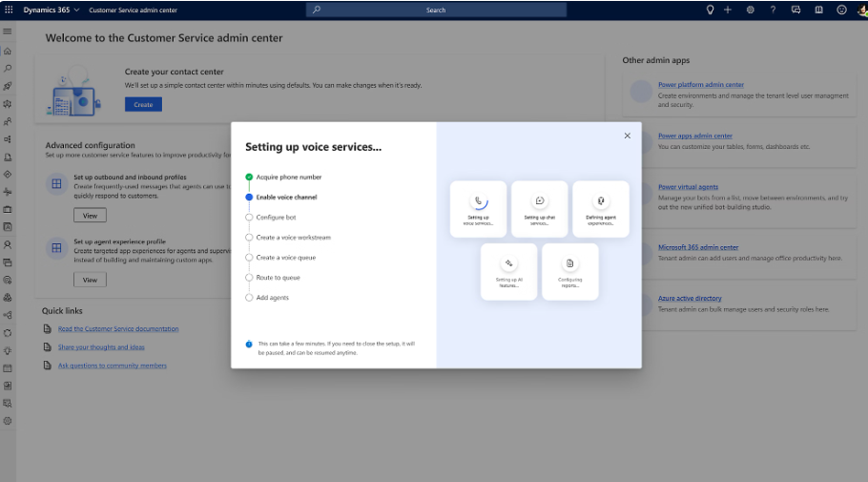The height and width of the screenshot is (482, 868).
Task: Open Read the Customer Service documentation link
Action: click(118, 329)
